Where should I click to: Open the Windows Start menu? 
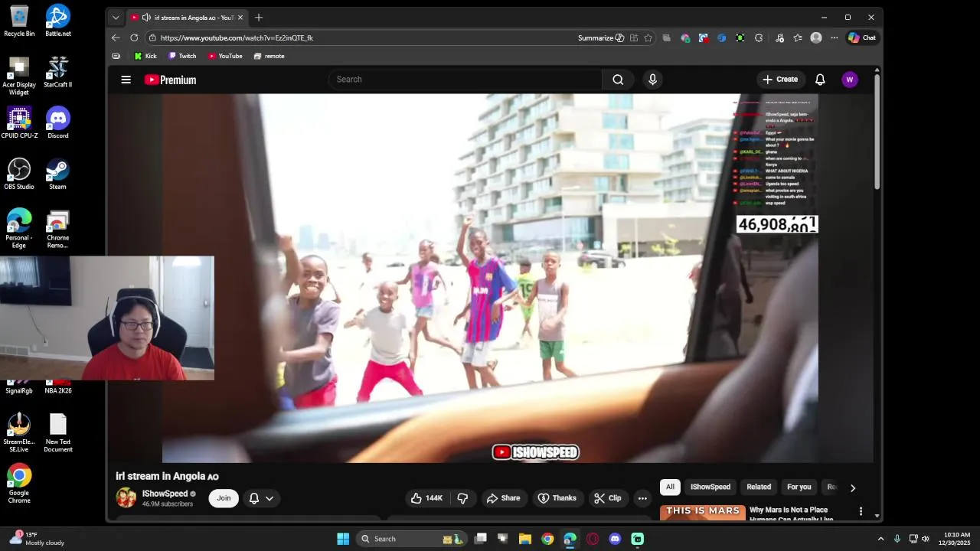(343, 539)
